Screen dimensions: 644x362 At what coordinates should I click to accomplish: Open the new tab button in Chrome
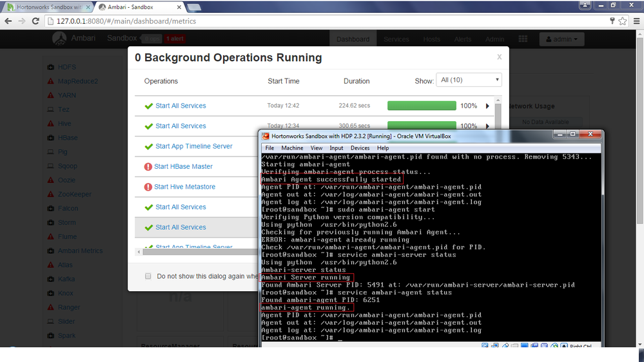coord(194,7)
